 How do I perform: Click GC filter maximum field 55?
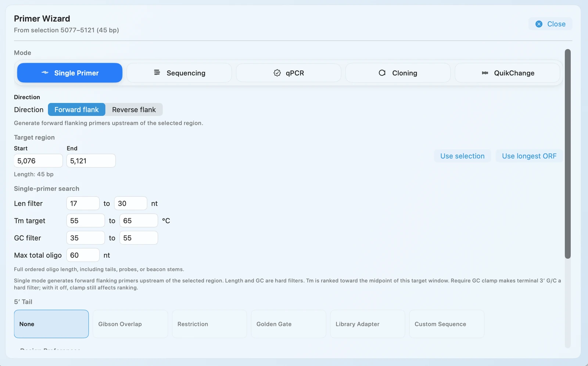pyautogui.click(x=139, y=238)
